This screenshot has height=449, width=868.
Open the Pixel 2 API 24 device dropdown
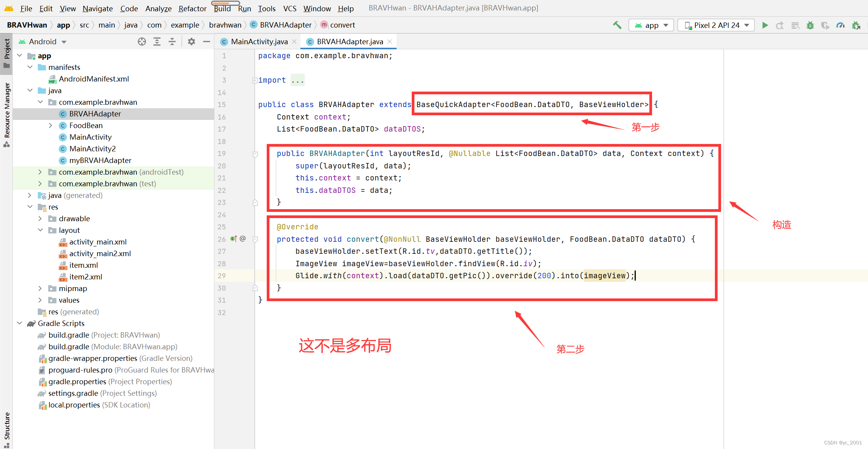[716, 26]
